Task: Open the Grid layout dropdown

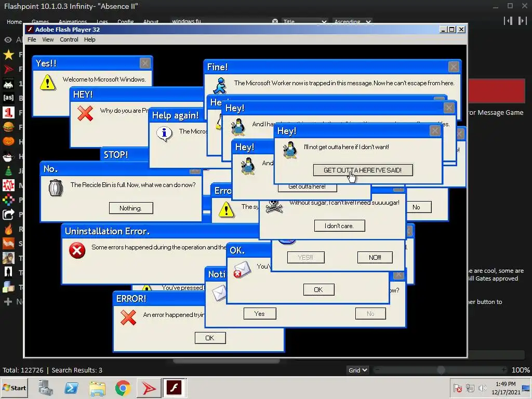Action: pyautogui.click(x=357, y=370)
